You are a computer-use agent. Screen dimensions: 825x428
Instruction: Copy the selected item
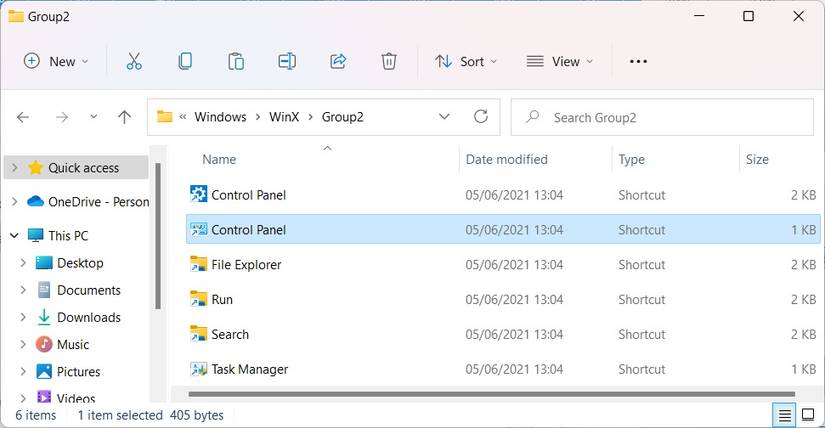click(x=185, y=62)
